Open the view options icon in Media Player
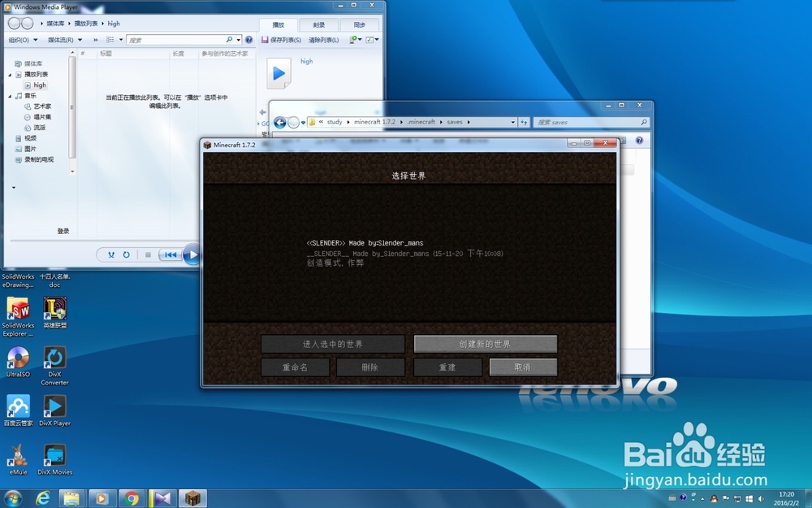The width and height of the screenshot is (812, 508). point(110,40)
